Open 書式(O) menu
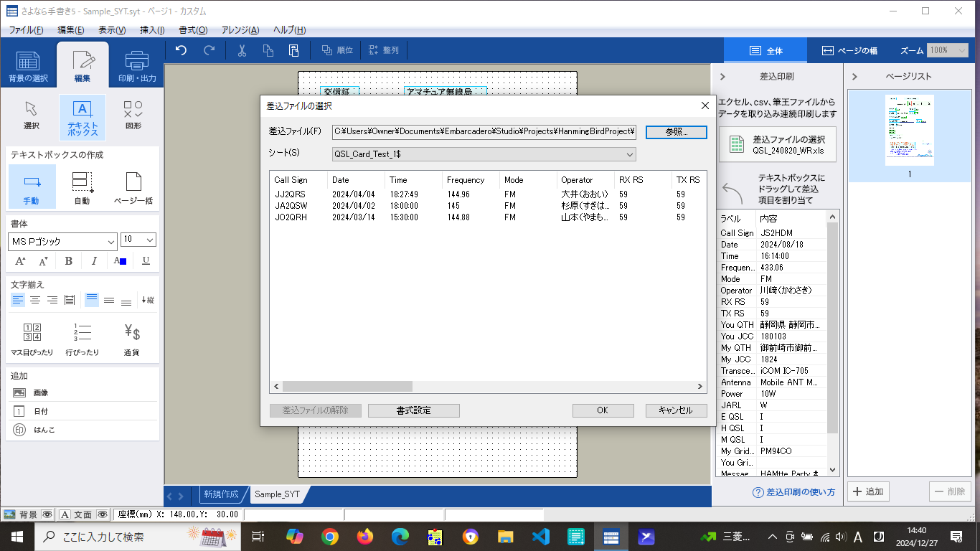The height and width of the screenshot is (551, 980). 193,30
